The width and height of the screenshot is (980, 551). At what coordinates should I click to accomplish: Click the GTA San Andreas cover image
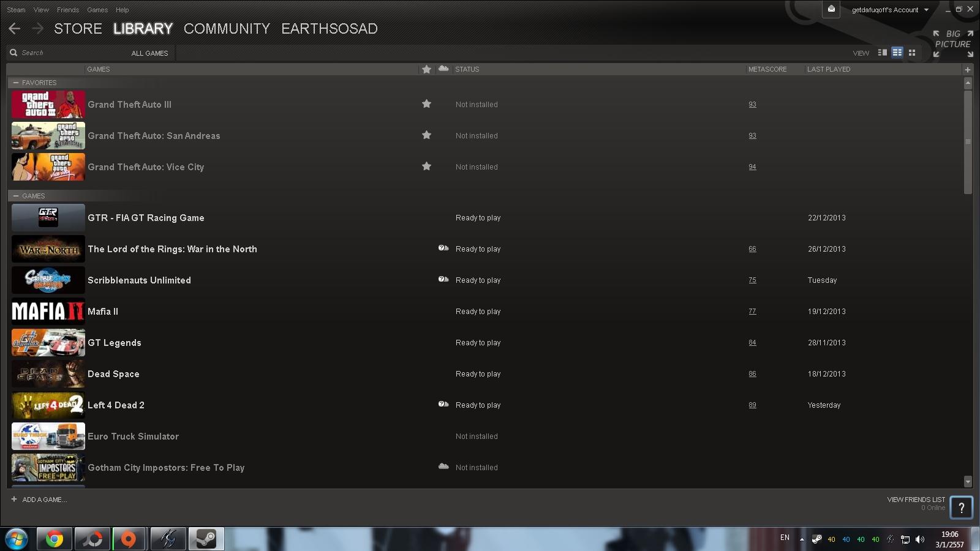coord(48,136)
